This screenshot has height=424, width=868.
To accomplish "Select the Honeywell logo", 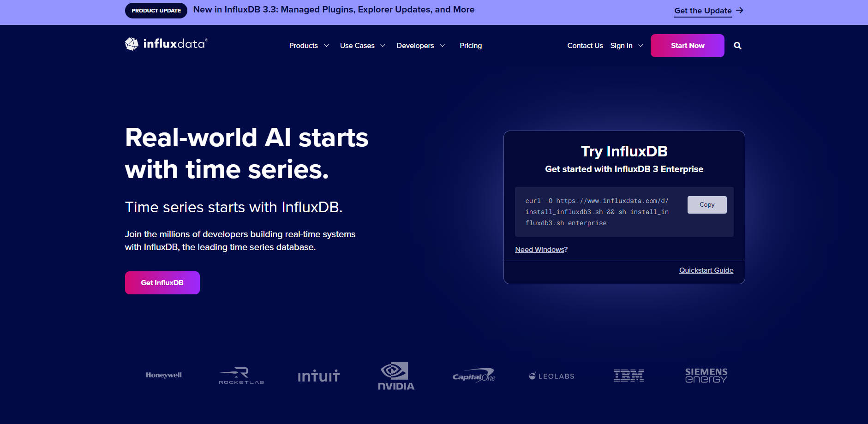I will click(x=163, y=375).
